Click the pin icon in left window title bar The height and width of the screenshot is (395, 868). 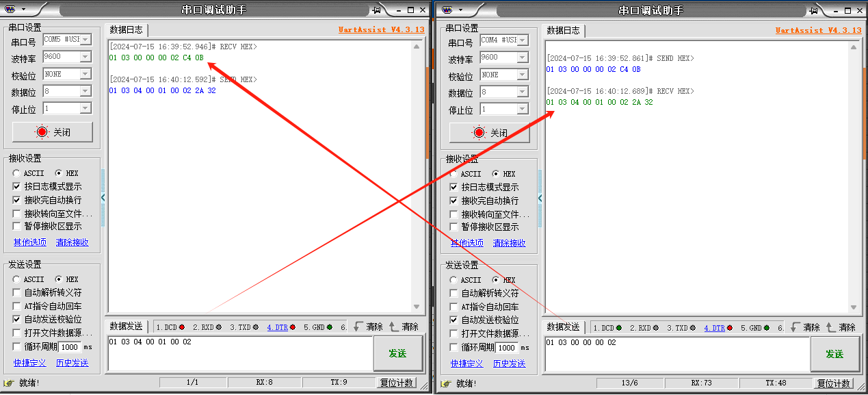pos(376,10)
